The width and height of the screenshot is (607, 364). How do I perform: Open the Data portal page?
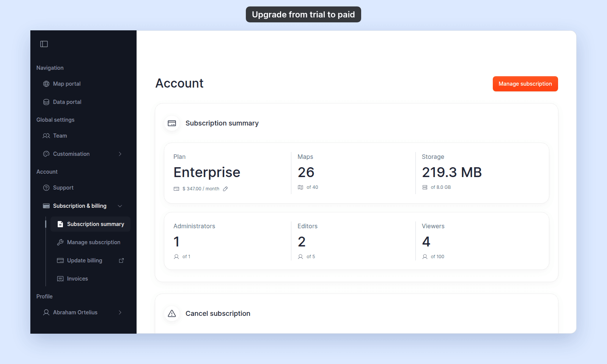pos(83,102)
